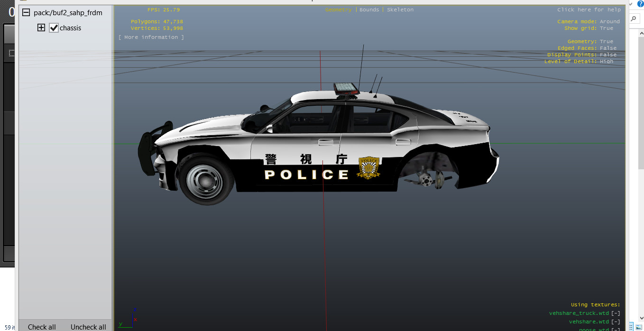Viewport: 644px width, 331px height.
Task: Click the Uncheck all button
Action: 88,327
